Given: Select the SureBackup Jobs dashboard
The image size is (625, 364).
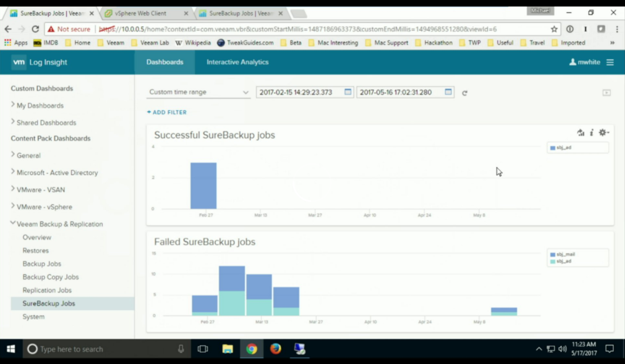Looking at the screenshot, I should point(72,304).
